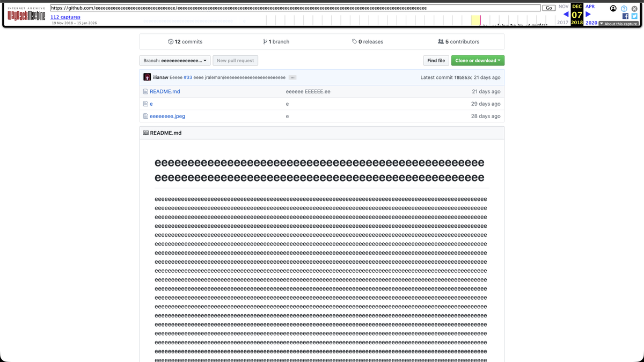This screenshot has width=644, height=362.
Task: Expand commit message ellipsis button
Action: 292,77
